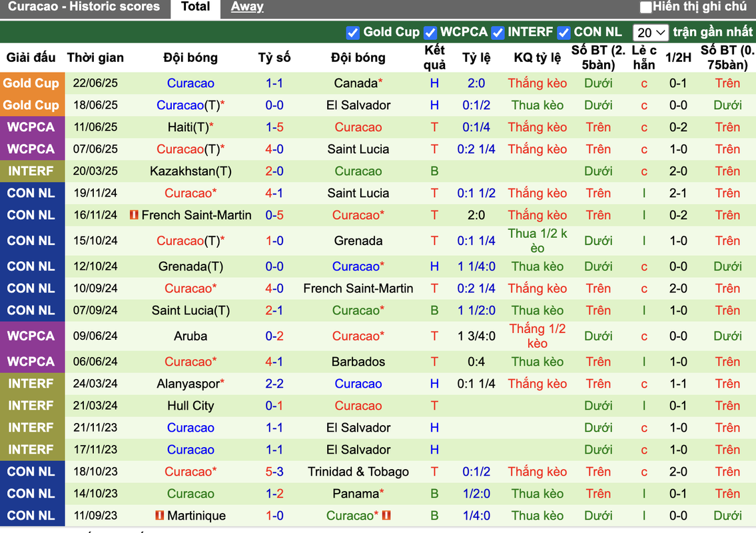Click the 2-2 score for Alanyaspor match
This screenshot has width=756, height=533.
click(x=274, y=384)
